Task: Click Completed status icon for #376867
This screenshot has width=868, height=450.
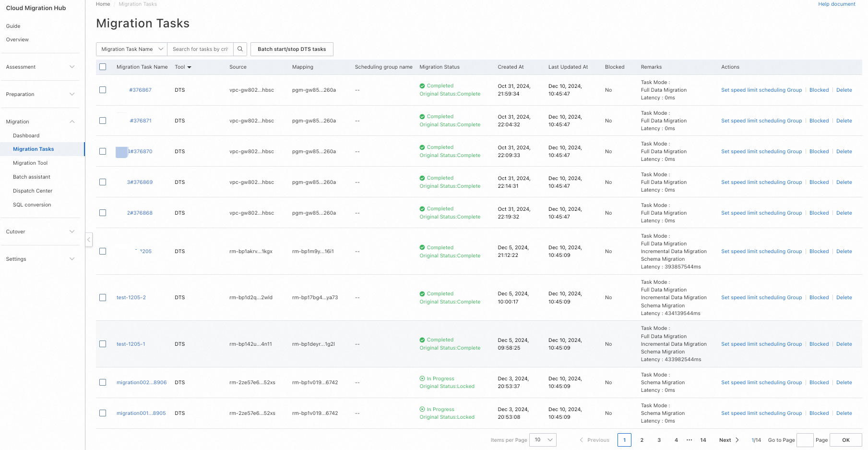Action: point(422,86)
